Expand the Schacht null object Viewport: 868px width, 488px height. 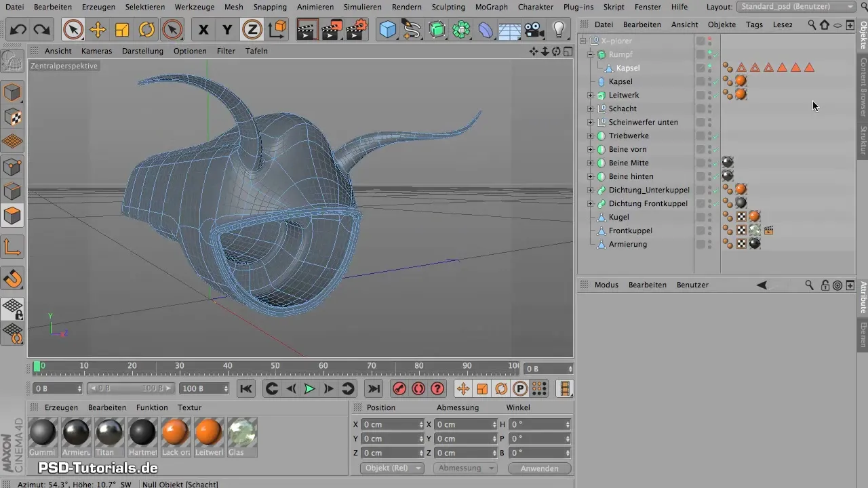click(591, 108)
